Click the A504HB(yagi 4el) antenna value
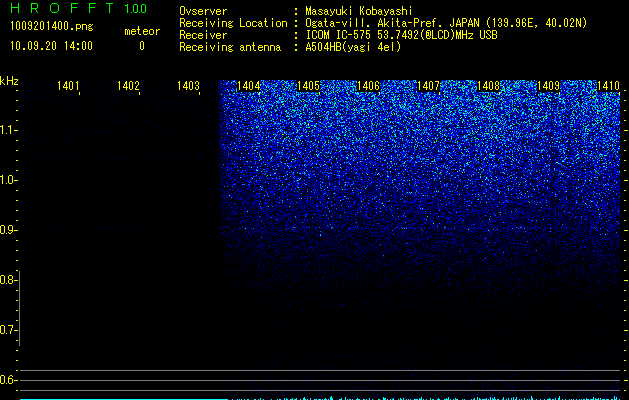 click(x=353, y=47)
